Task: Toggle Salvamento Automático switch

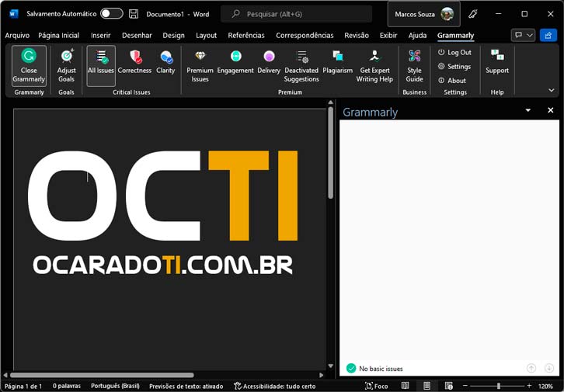Action: 112,14
